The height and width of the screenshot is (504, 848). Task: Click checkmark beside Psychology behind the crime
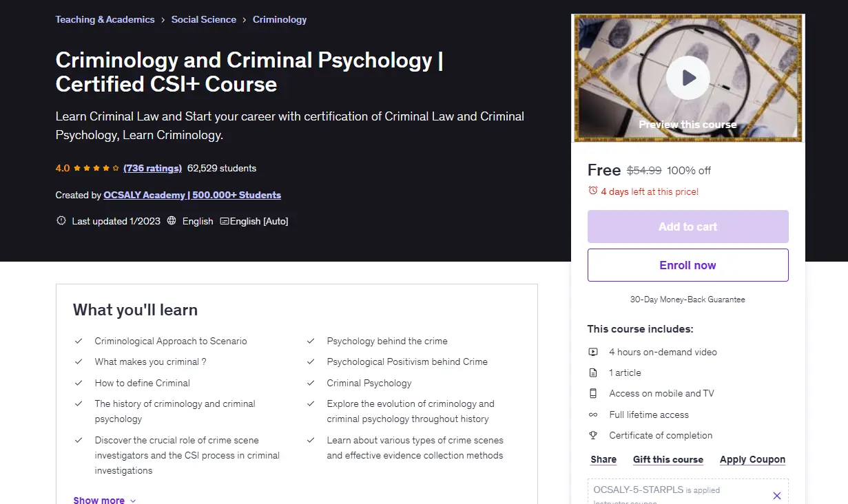(x=311, y=341)
